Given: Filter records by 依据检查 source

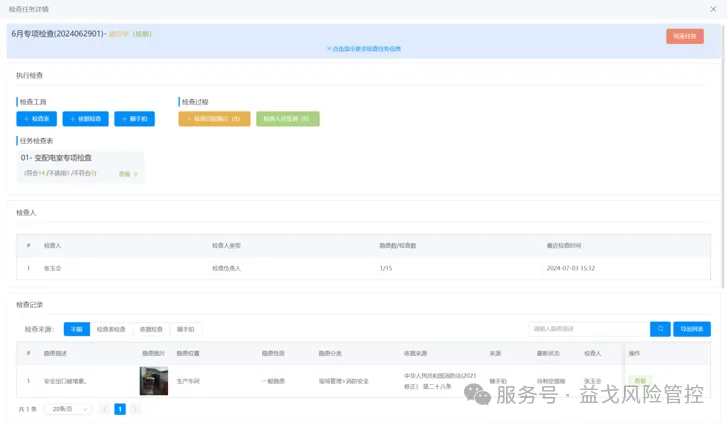Looking at the screenshot, I should pyautogui.click(x=150, y=329).
